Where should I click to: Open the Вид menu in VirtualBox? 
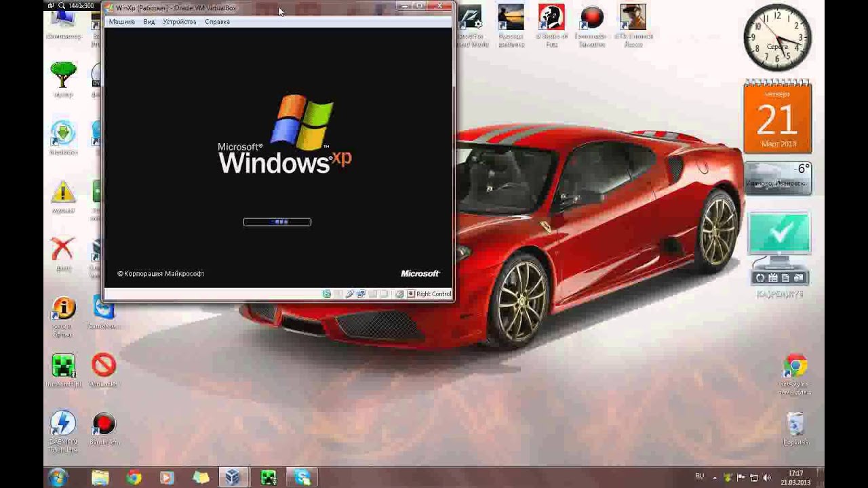click(149, 22)
